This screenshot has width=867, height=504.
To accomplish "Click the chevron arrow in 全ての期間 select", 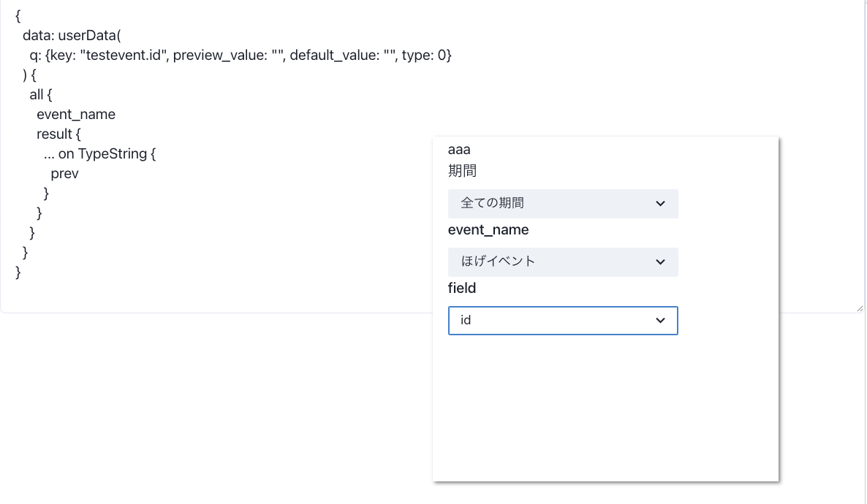I will pyautogui.click(x=661, y=204).
